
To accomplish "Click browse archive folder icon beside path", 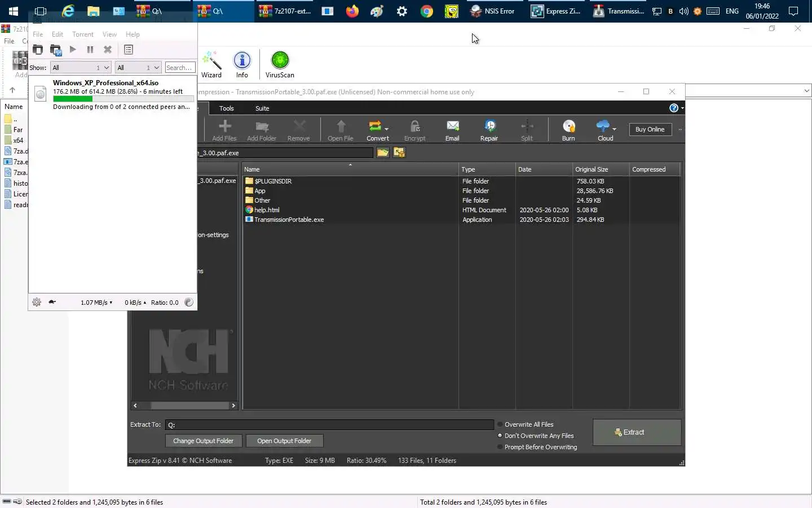I will pyautogui.click(x=383, y=152).
